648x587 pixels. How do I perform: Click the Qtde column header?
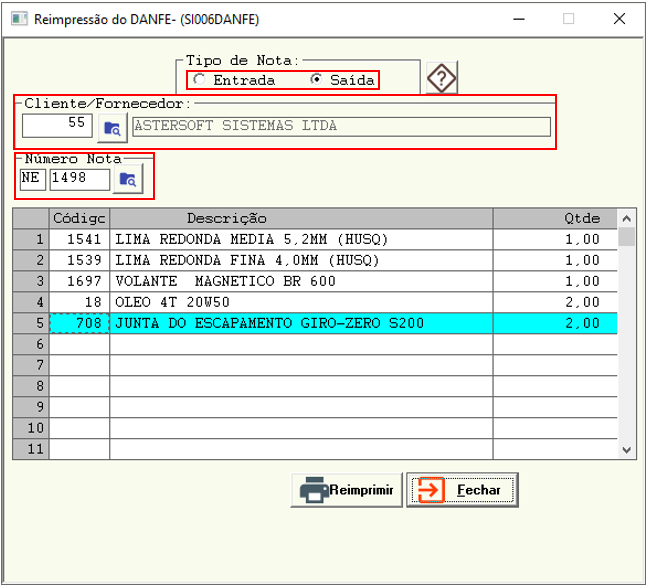point(555,218)
